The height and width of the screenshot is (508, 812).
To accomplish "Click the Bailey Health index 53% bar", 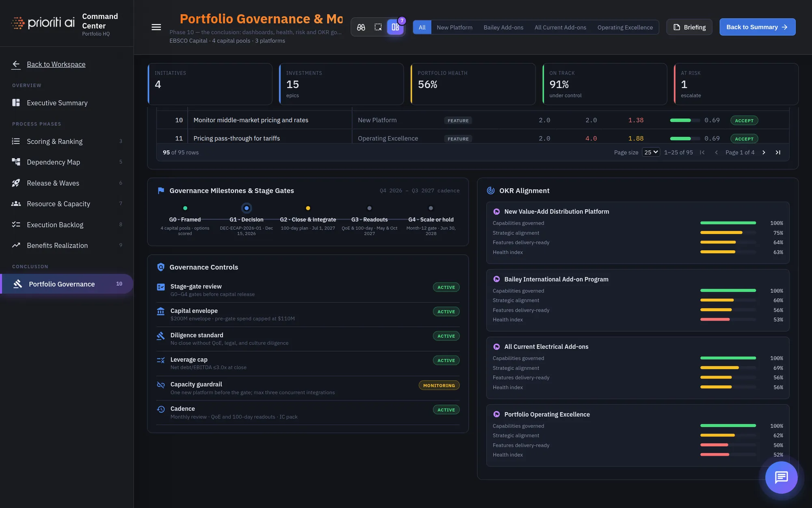I will (x=728, y=319).
